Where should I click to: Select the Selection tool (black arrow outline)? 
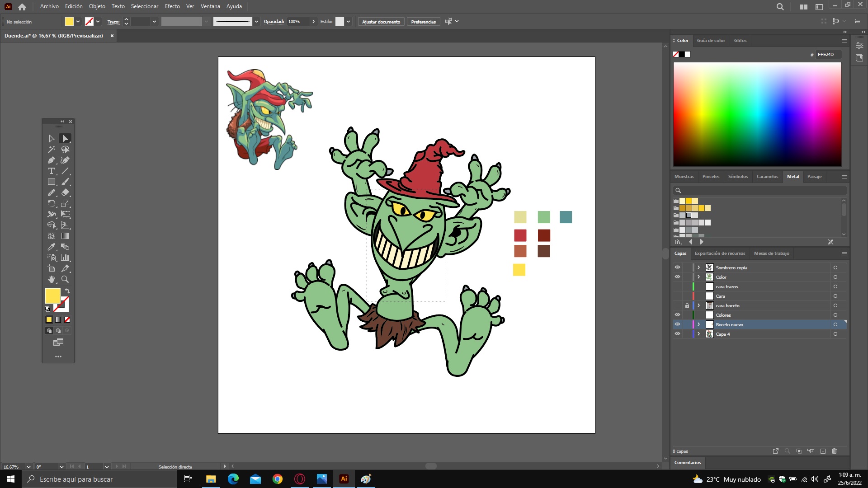point(52,138)
